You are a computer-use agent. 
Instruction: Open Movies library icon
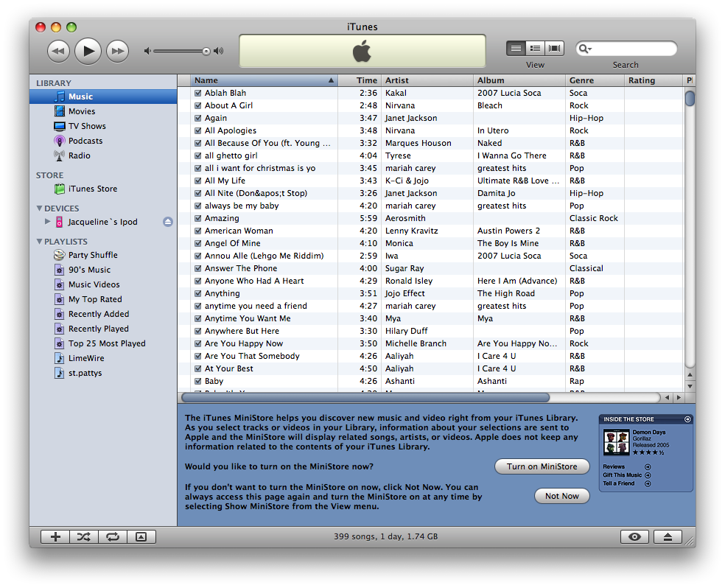(59, 111)
